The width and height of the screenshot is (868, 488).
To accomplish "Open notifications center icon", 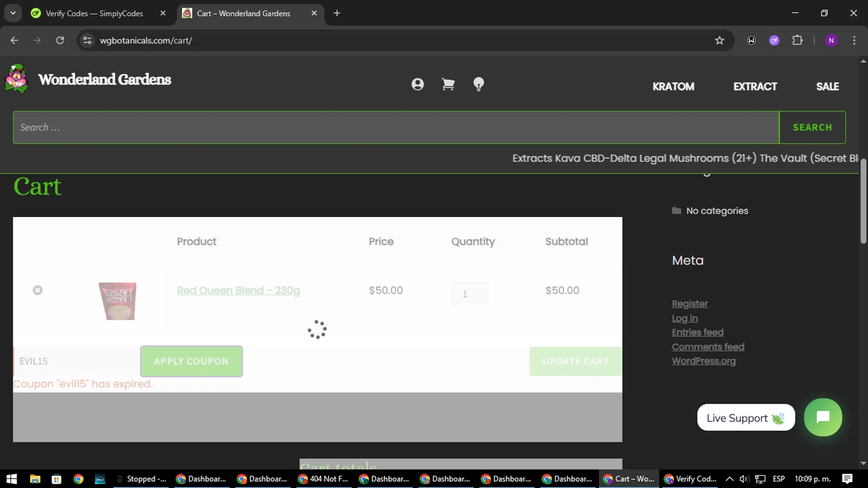I will pyautogui.click(x=847, y=479).
